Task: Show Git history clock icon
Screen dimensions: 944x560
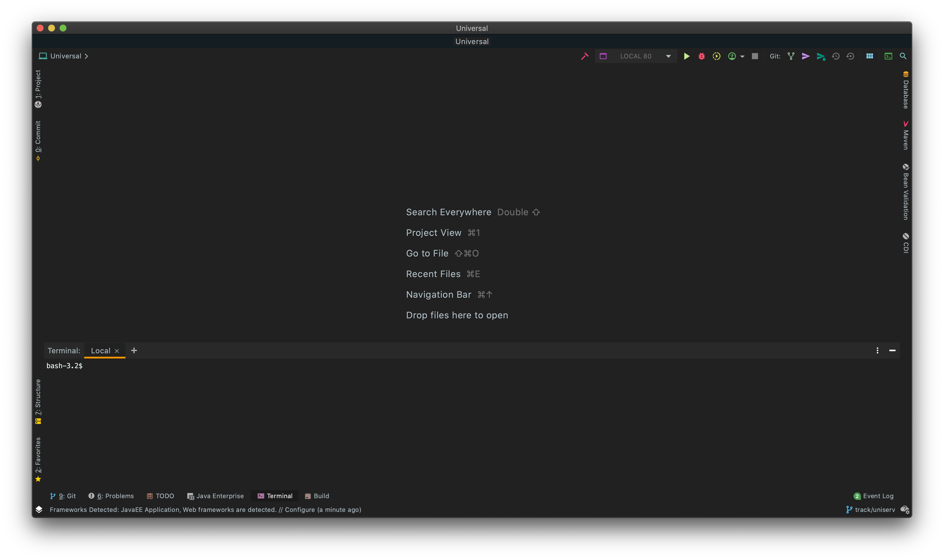Action: [x=836, y=56]
